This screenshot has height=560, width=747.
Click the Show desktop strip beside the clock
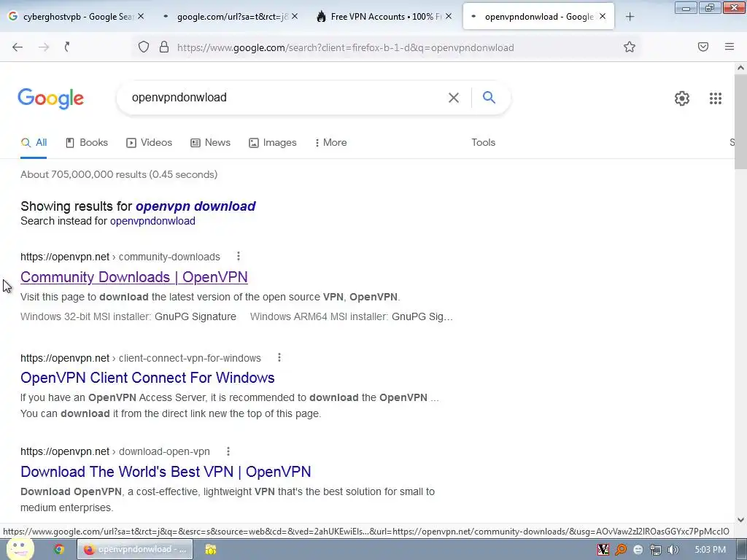pos(741,549)
